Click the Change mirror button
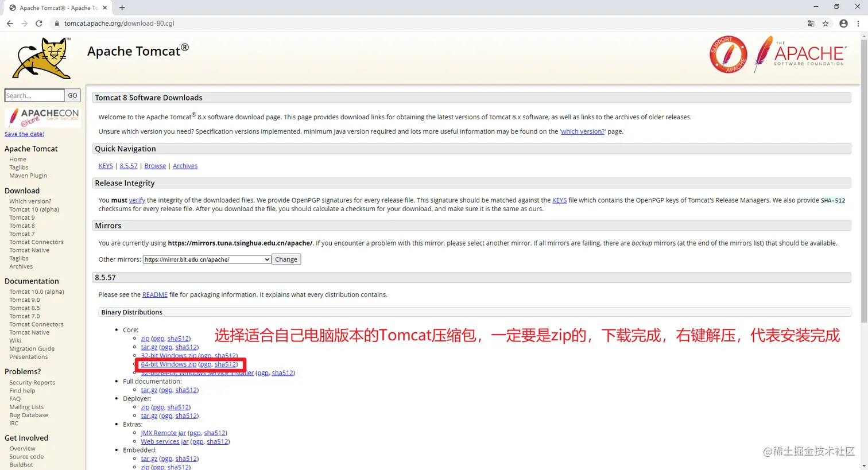 (286, 259)
